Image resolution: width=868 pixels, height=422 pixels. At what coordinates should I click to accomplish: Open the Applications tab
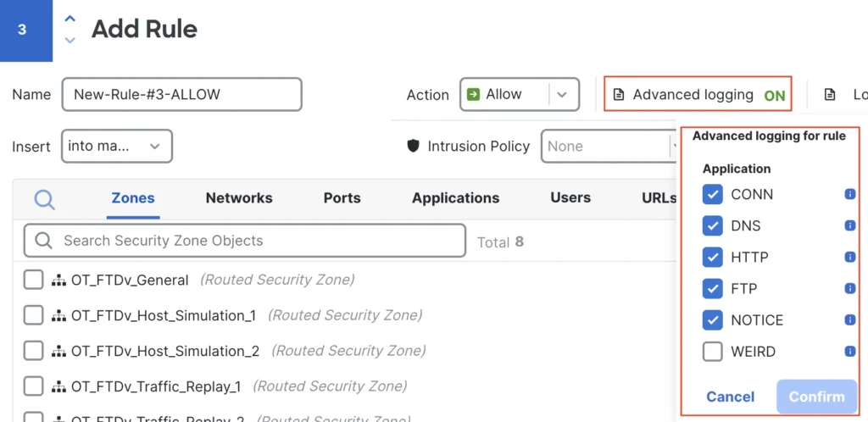click(x=455, y=198)
